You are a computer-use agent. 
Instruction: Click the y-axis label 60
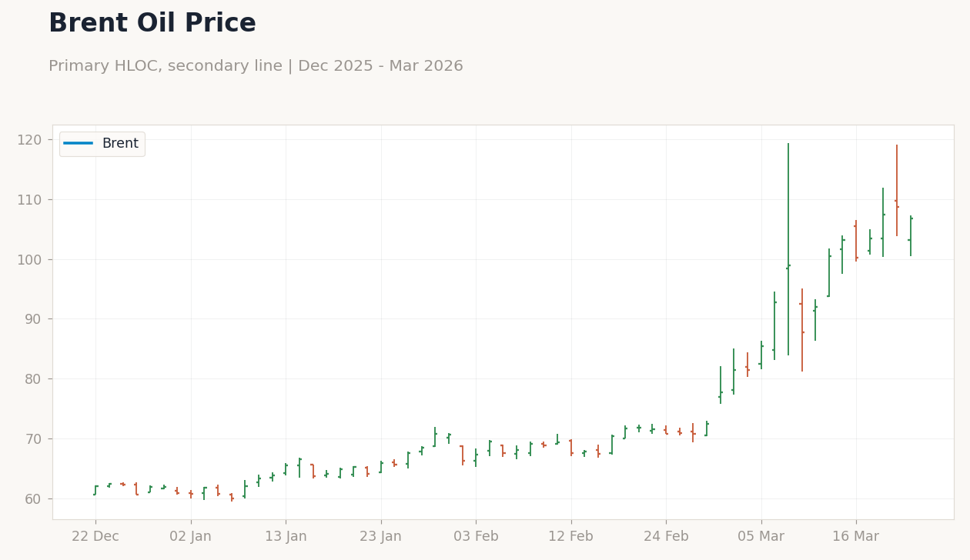[x=32, y=499]
